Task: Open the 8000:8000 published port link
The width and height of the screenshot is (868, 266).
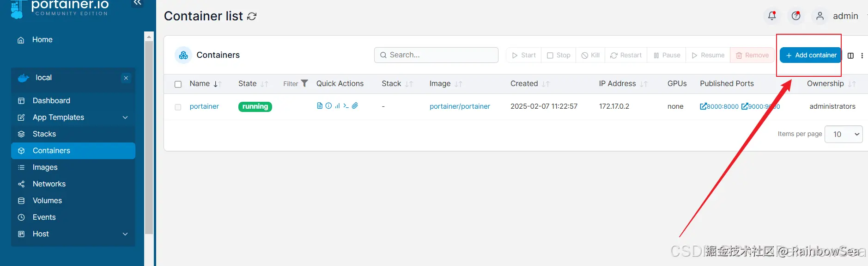Action: (x=719, y=106)
